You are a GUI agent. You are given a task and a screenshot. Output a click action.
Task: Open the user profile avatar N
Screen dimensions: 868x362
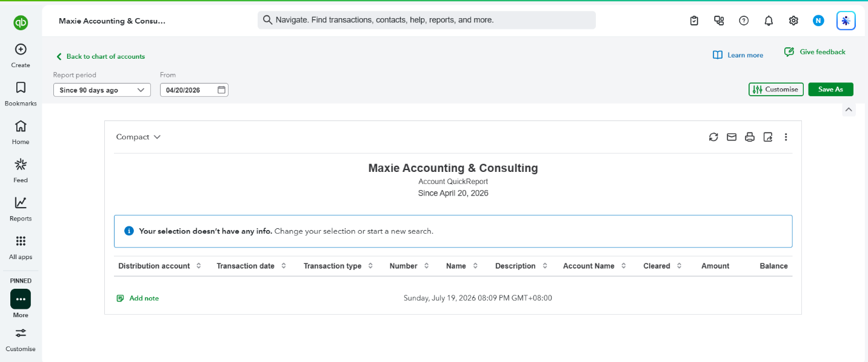(818, 21)
